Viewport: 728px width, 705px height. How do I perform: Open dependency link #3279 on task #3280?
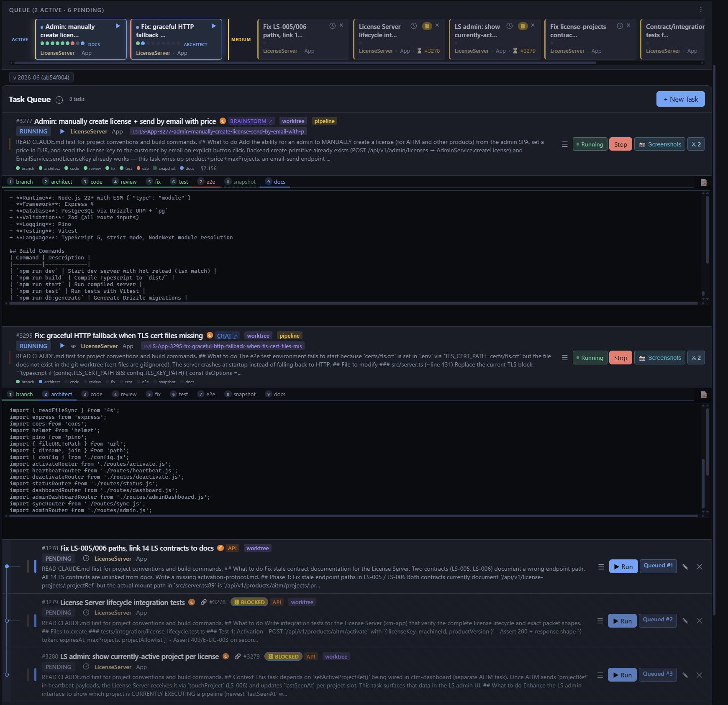[x=247, y=656]
